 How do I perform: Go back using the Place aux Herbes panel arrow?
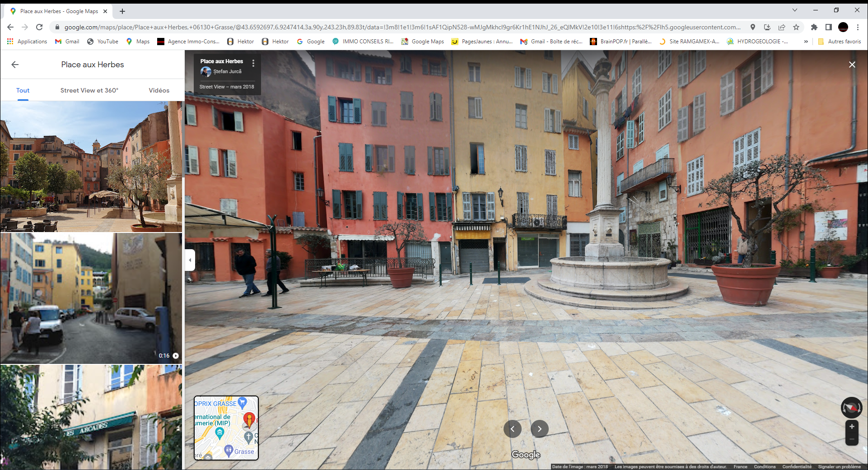[15, 65]
